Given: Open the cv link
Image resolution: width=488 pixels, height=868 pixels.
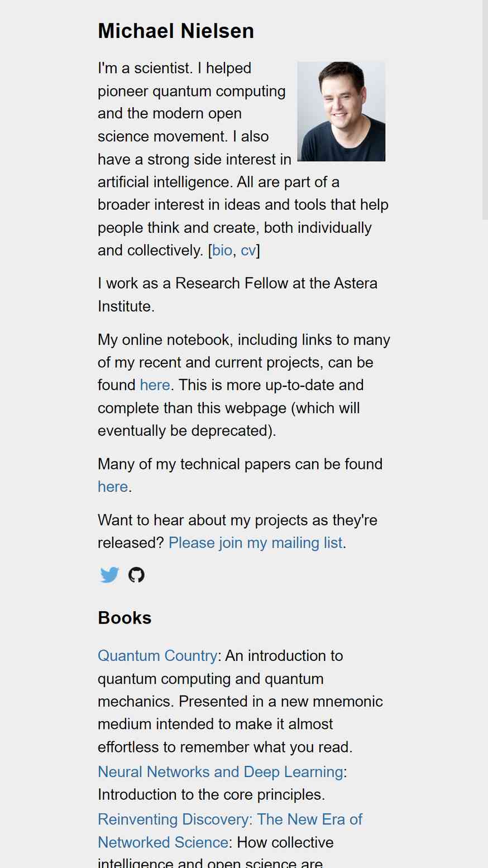Looking at the screenshot, I should click(x=248, y=250).
